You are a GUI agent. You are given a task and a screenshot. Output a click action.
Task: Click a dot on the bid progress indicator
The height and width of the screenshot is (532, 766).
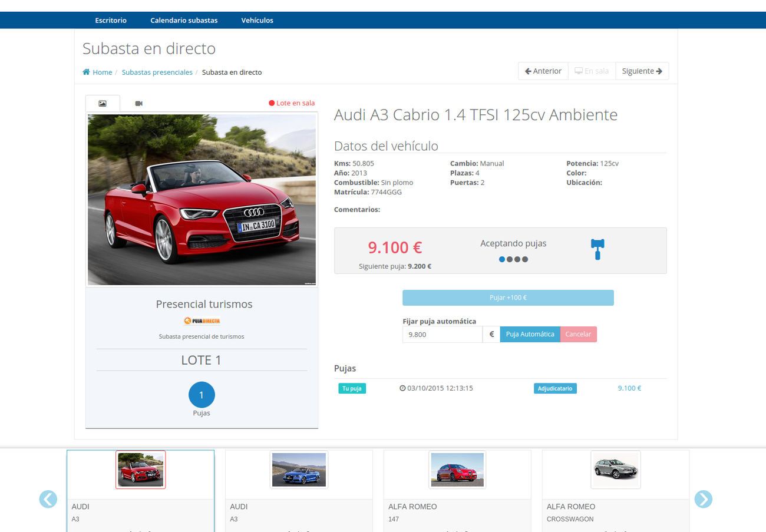pyautogui.click(x=502, y=259)
